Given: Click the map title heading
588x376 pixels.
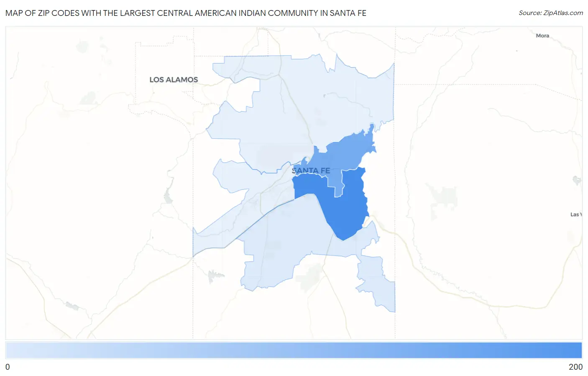Looking at the screenshot, I should [186, 13].
